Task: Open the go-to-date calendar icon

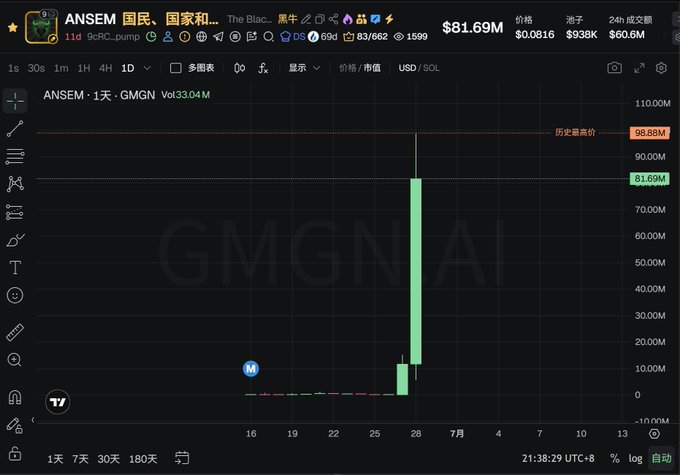Action: click(x=182, y=458)
